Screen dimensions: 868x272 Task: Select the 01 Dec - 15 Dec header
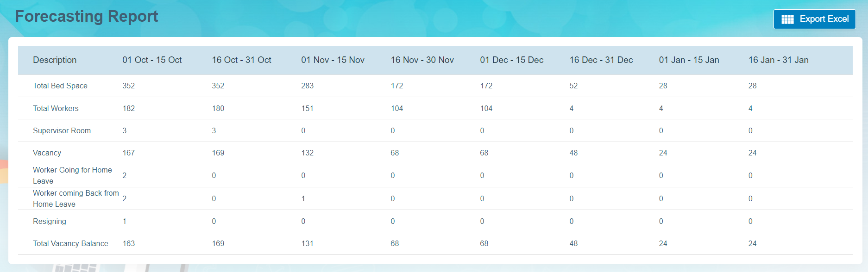pyautogui.click(x=511, y=60)
